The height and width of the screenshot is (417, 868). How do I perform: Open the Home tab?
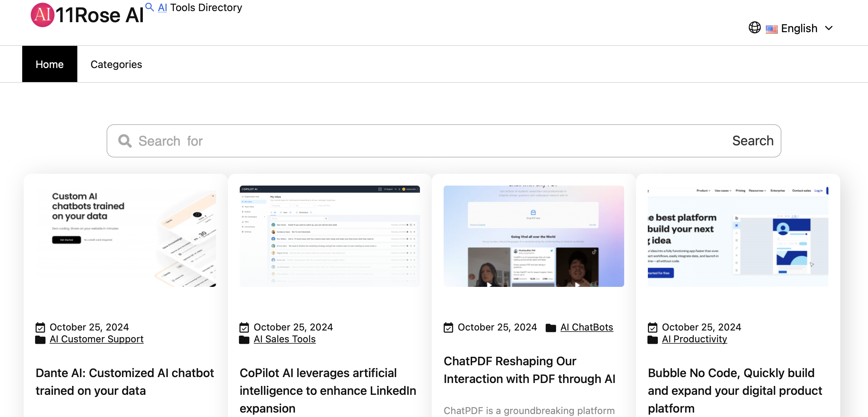(x=50, y=64)
